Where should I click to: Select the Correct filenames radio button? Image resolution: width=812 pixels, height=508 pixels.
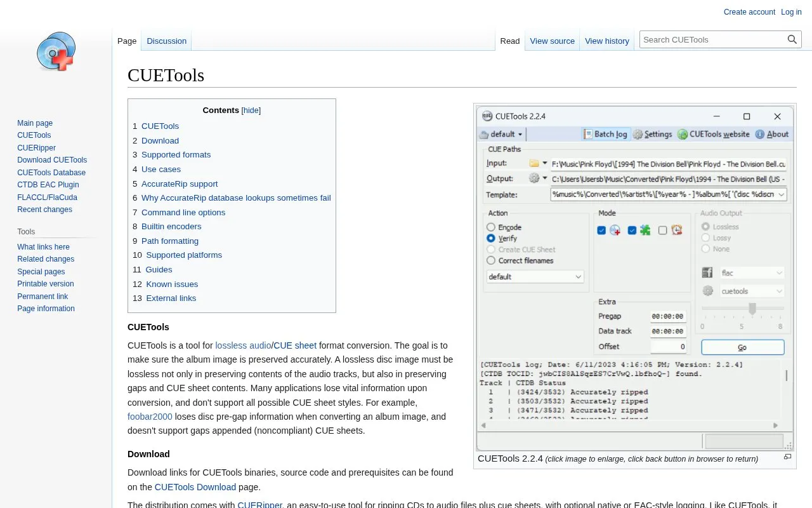click(491, 260)
